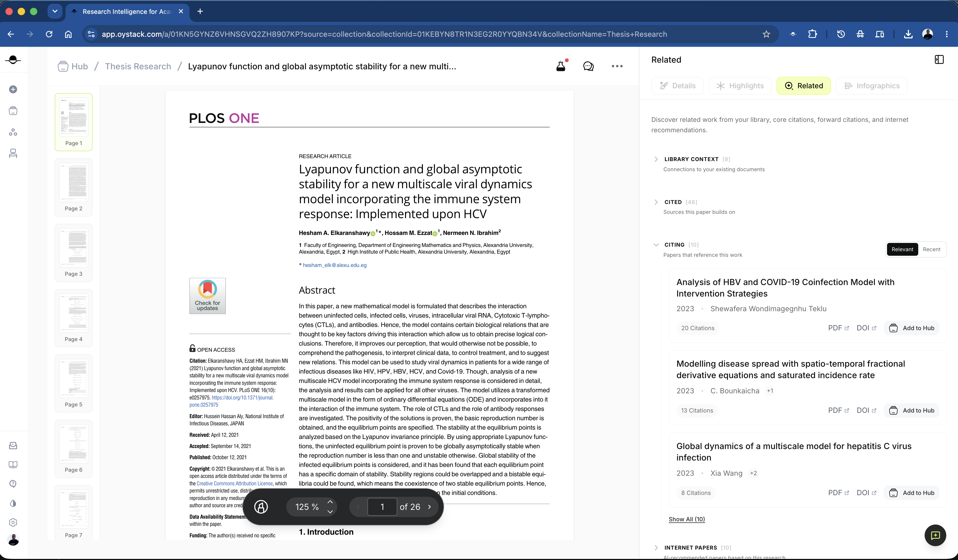Open the settings gear in sidebar
The image size is (958, 560).
pos(13,522)
